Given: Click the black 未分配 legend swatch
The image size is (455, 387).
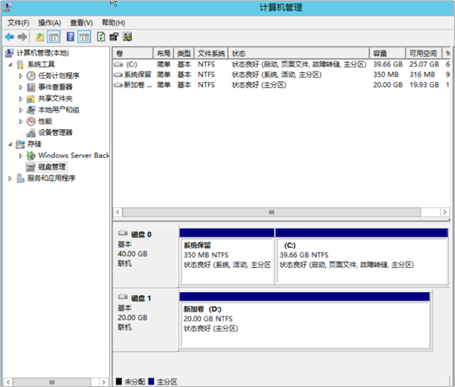Looking at the screenshot, I should (119, 381).
